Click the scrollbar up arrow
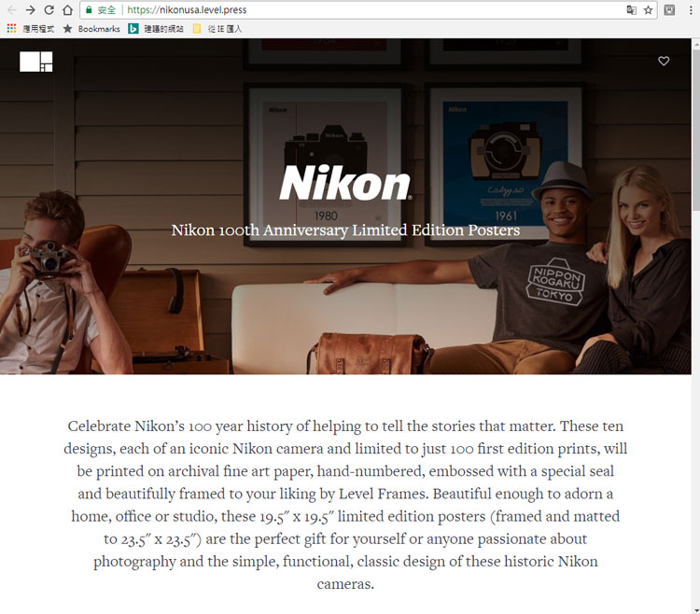The height and width of the screenshot is (614, 700). coord(695,43)
